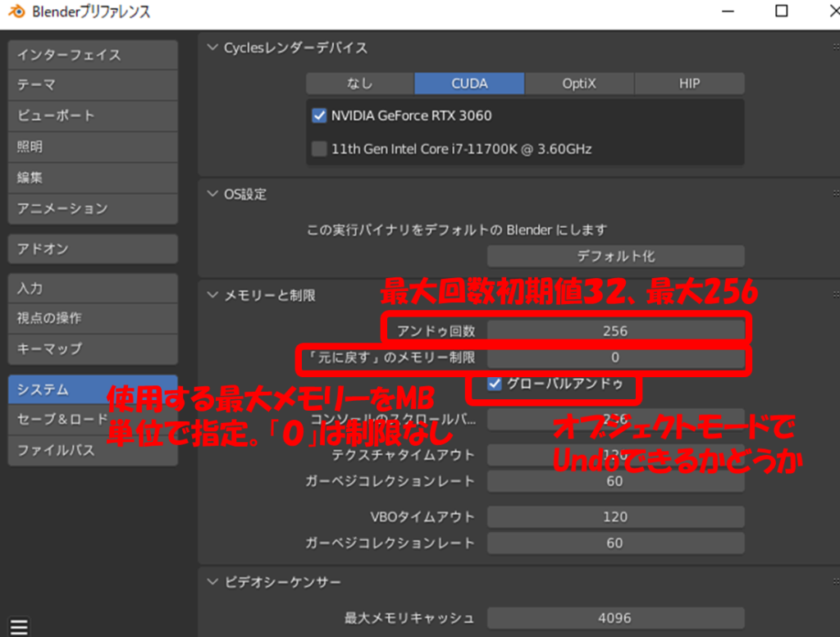Viewport: 840px width, 637px height.
Task: Select the OptiX render device tab
Action: point(579,84)
